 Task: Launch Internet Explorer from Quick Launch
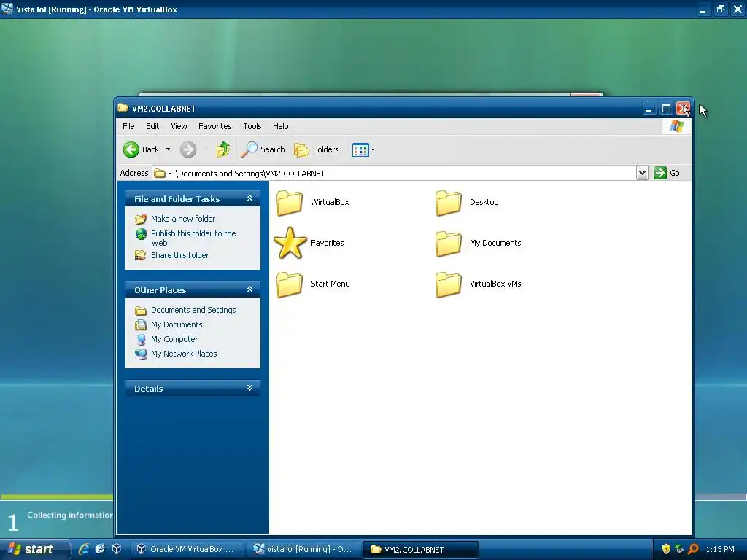point(84,549)
